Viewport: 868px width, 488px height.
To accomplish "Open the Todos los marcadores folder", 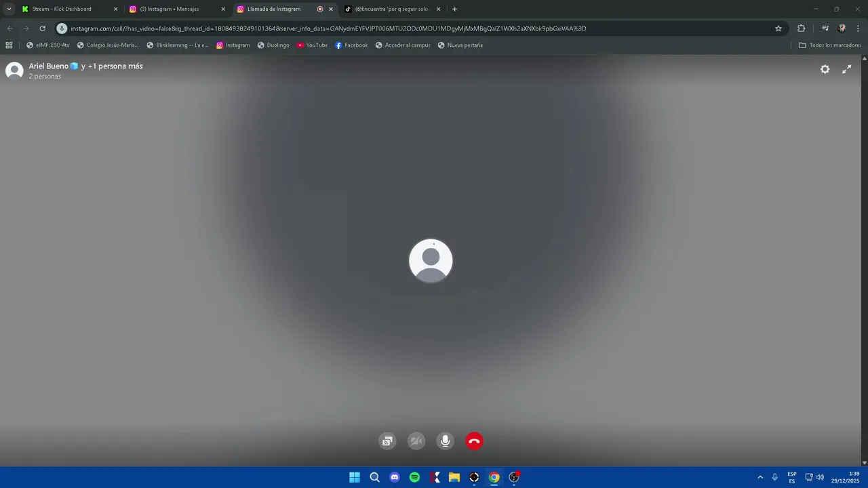I will [x=830, y=45].
